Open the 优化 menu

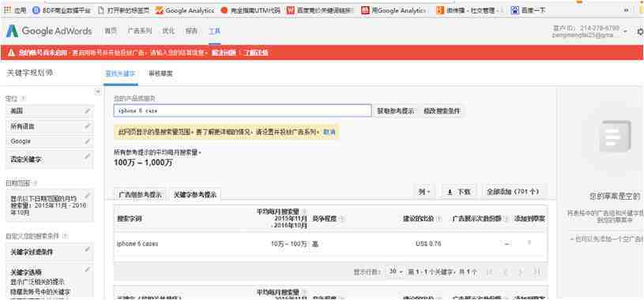168,32
